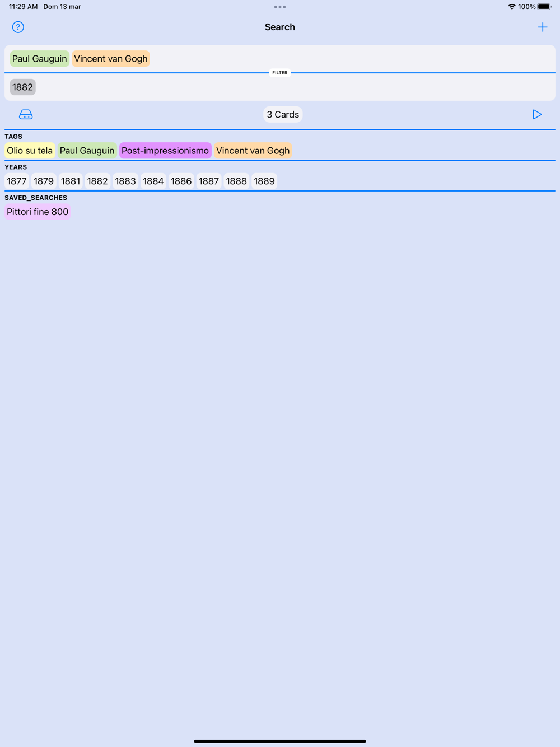
Task: Load saved search Pittori fine 800
Action: point(38,212)
